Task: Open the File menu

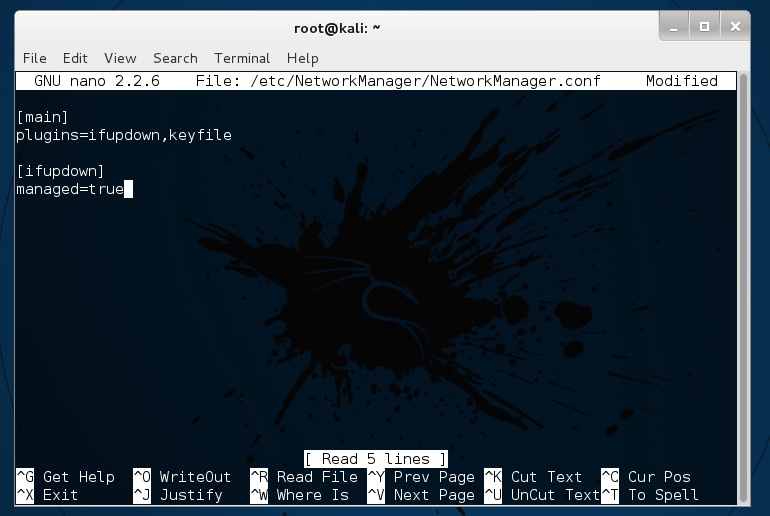Action: coord(34,58)
